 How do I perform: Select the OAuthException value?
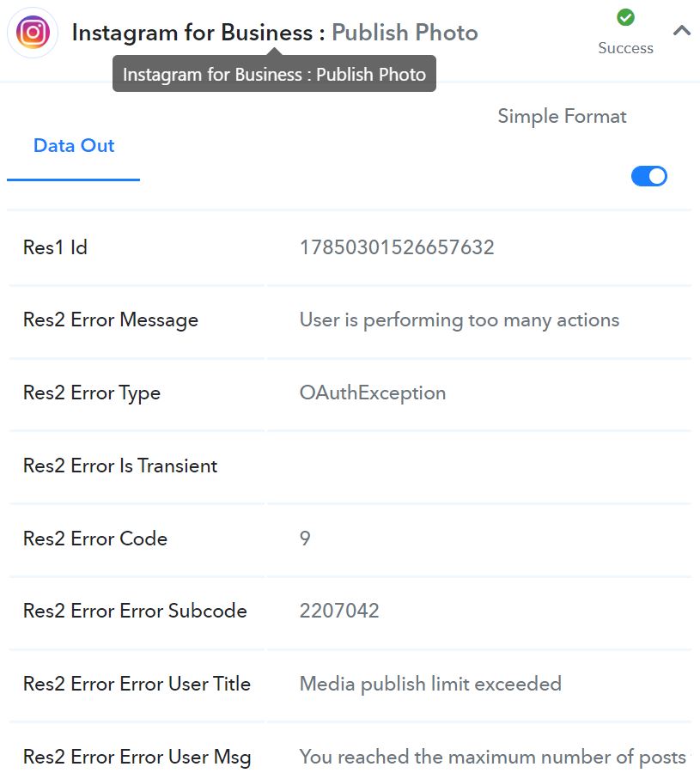373,393
